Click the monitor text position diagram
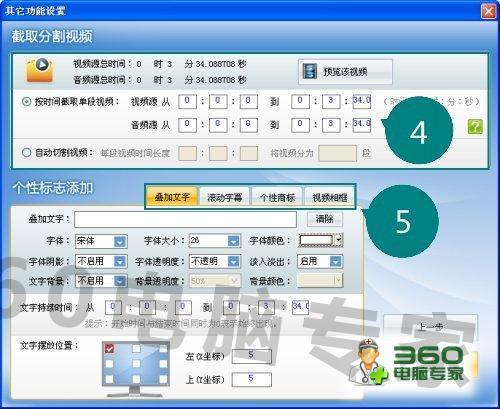This screenshot has width=500, height=409. coord(136,369)
